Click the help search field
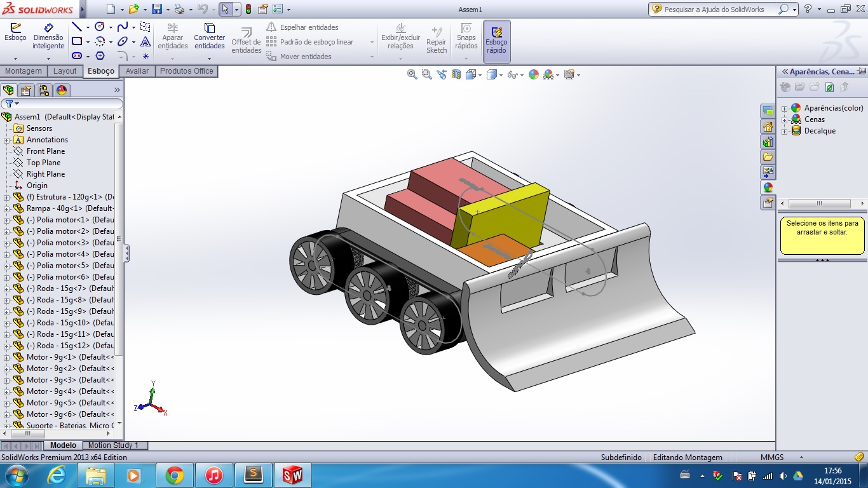Image resolution: width=868 pixels, height=488 pixels. [721, 10]
